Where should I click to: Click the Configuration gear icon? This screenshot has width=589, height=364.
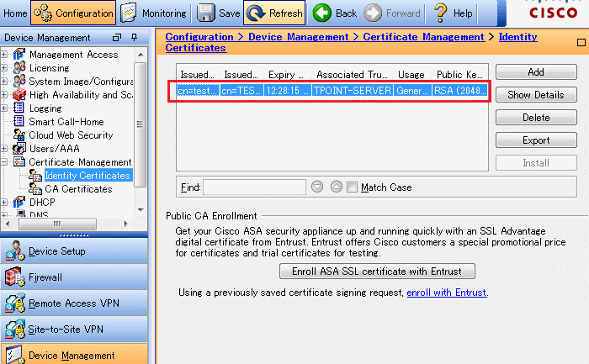(x=43, y=13)
